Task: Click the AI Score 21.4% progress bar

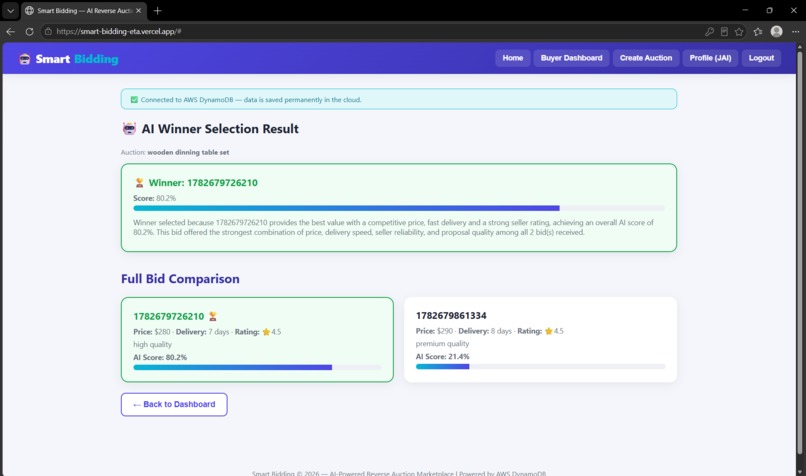Action: point(540,367)
